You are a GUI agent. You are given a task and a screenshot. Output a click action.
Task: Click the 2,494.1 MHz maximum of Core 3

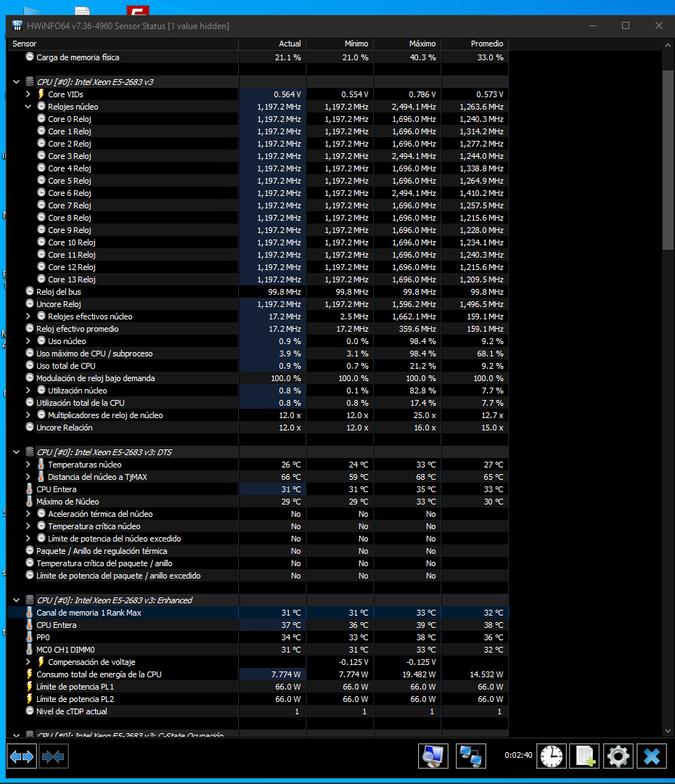click(414, 156)
